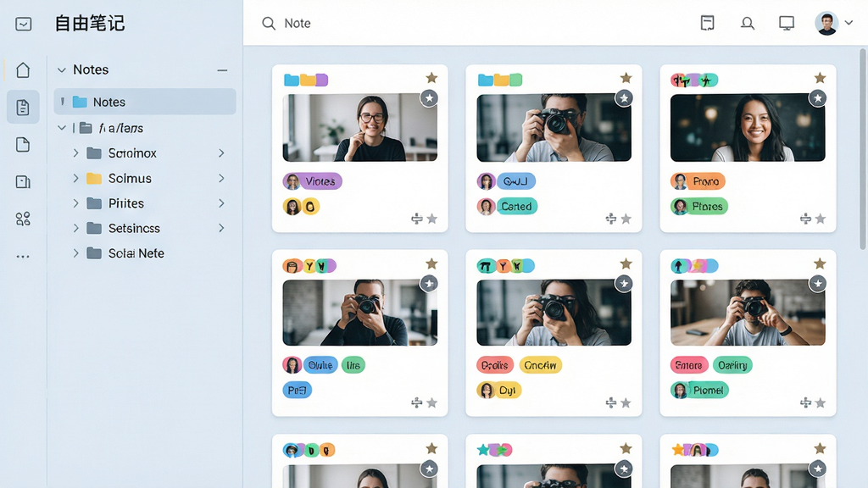Select the yellow Onorfw tag
This screenshot has width=868, height=488.
[x=540, y=365]
